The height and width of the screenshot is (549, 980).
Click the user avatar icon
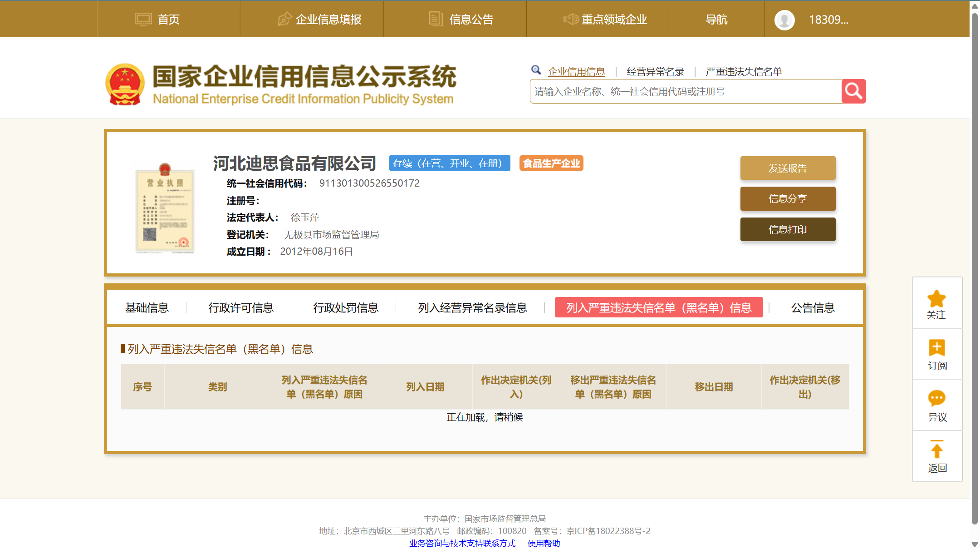[x=784, y=20]
